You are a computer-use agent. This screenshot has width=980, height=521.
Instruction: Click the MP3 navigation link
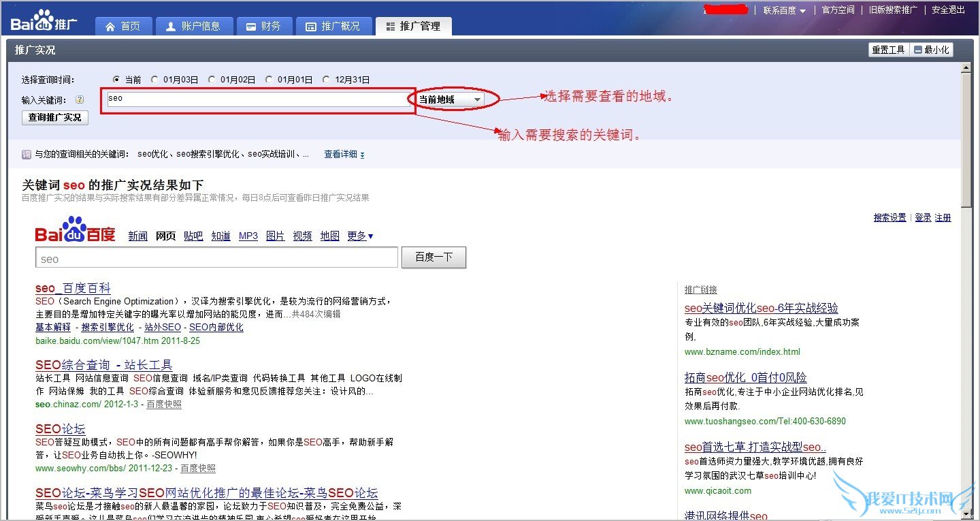[248, 236]
